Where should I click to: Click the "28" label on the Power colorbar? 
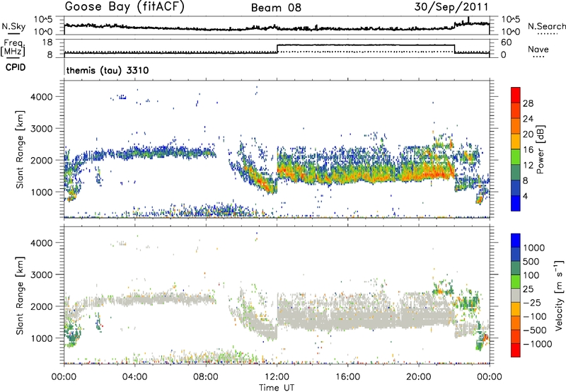pyautogui.click(x=528, y=103)
